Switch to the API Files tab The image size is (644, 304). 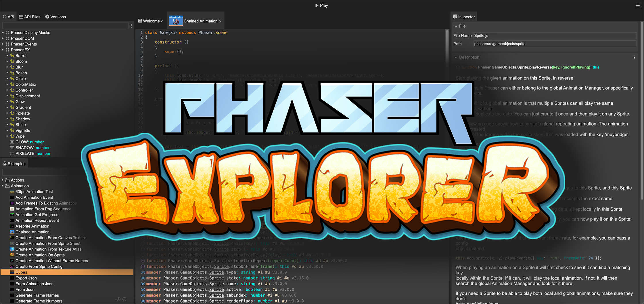pyautogui.click(x=30, y=17)
